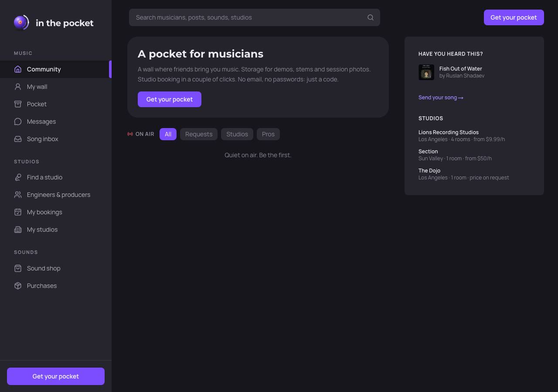Filter the feed by Requests
Image resolution: width=558 pixels, height=392 pixels.
tap(199, 134)
